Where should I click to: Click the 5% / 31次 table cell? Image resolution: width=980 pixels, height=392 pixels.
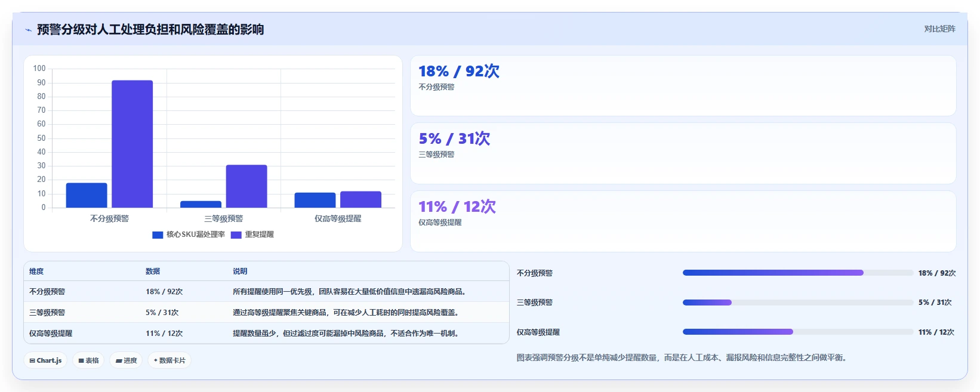(162, 313)
